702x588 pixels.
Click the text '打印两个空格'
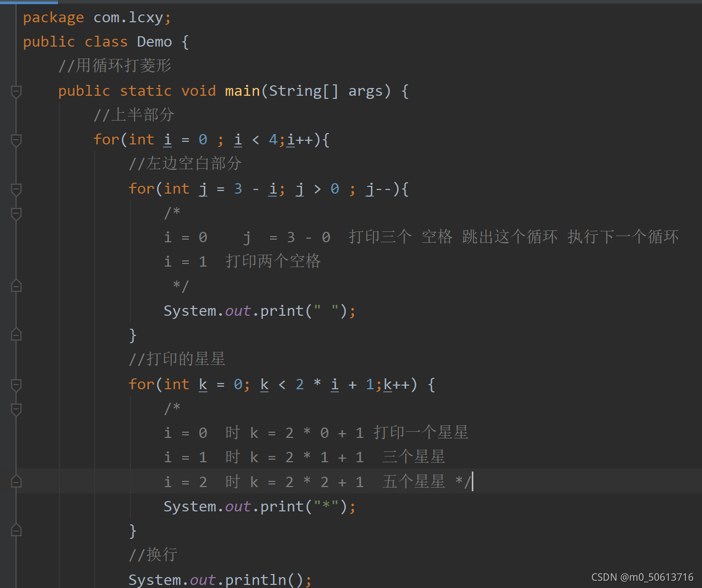273,261
